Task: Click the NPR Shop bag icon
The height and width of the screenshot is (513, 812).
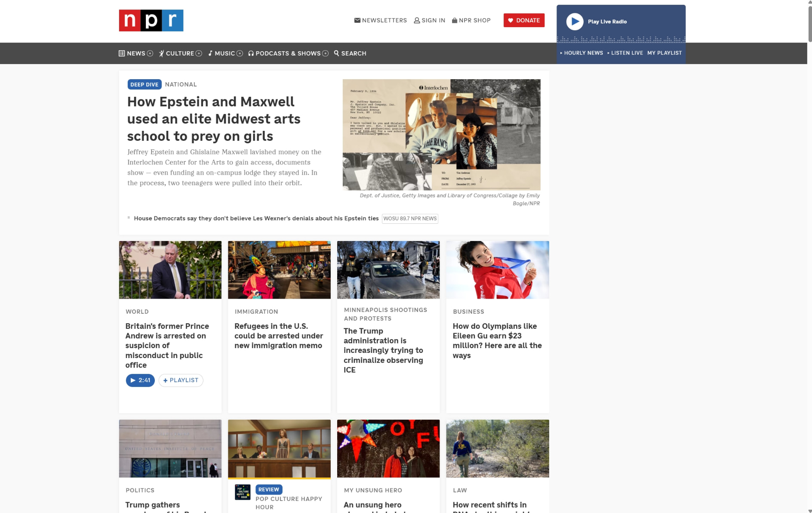Action: coord(455,20)
